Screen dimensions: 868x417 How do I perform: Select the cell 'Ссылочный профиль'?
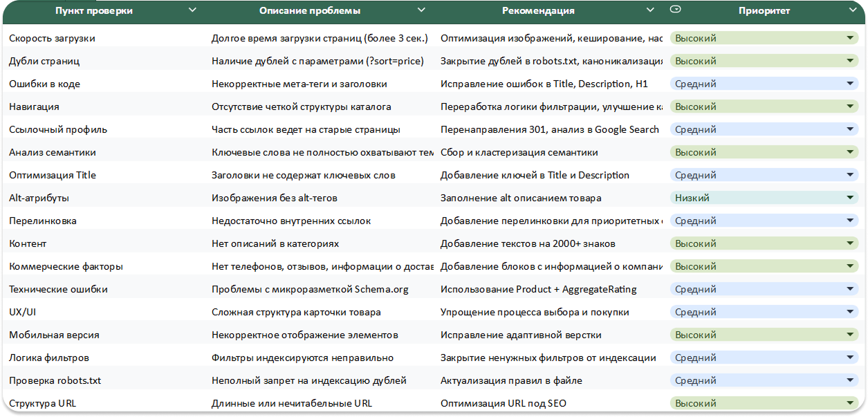58,129
